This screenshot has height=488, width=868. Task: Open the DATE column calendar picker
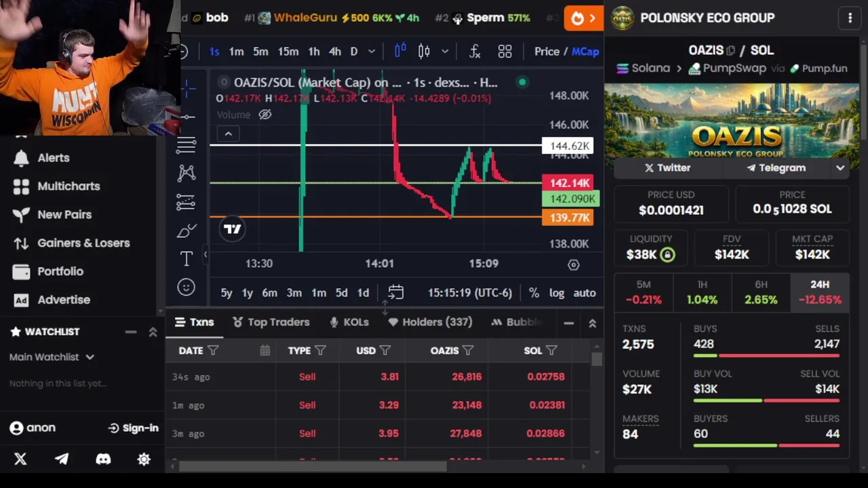(264, 350)
